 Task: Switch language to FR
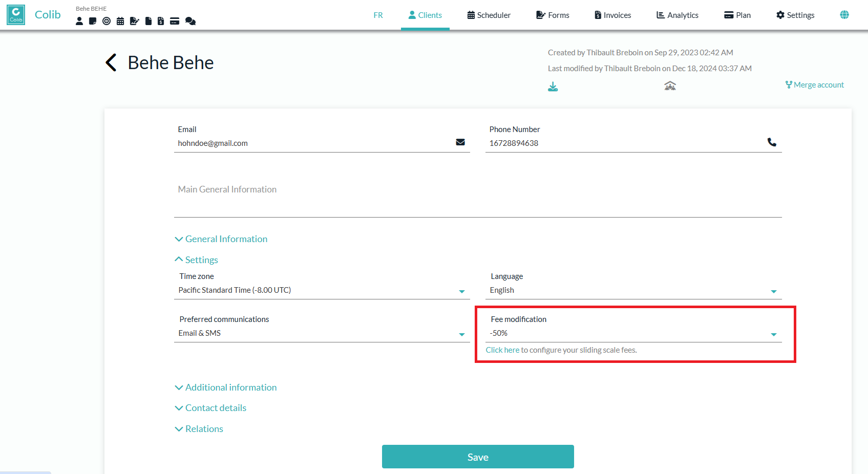378,15
